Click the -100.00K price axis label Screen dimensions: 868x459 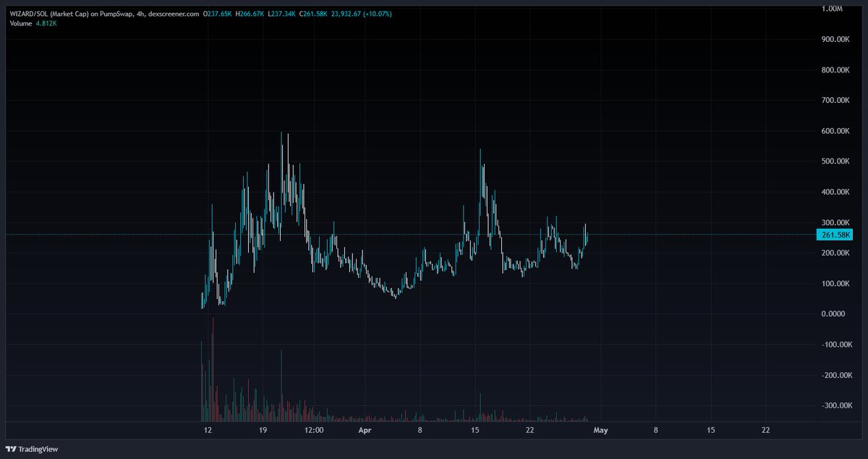point(838,345)
